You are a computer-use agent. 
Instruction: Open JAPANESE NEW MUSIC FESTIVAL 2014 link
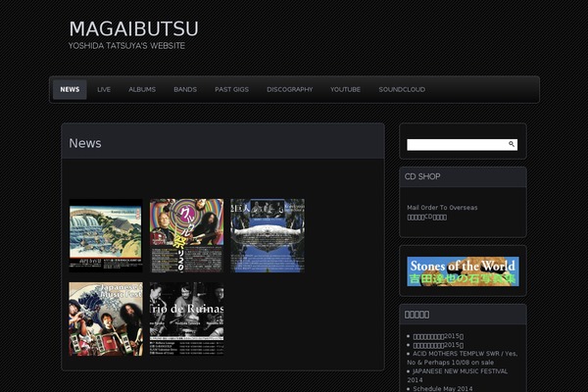click(458, 375)
